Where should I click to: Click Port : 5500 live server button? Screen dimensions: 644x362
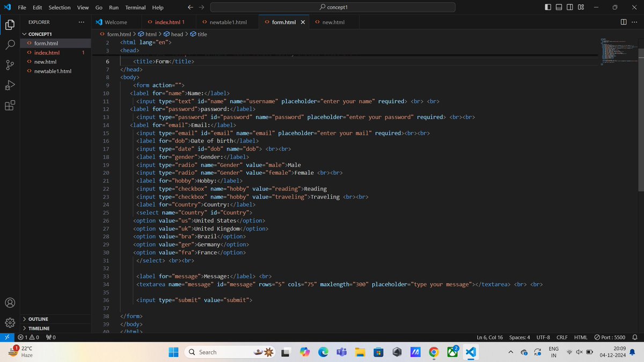[610, 337]
